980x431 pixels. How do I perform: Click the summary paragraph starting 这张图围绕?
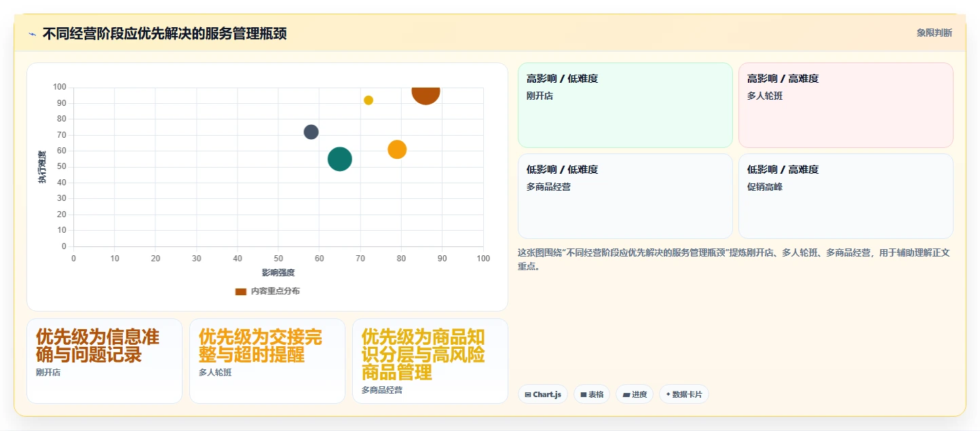click(x=734, y=259)
